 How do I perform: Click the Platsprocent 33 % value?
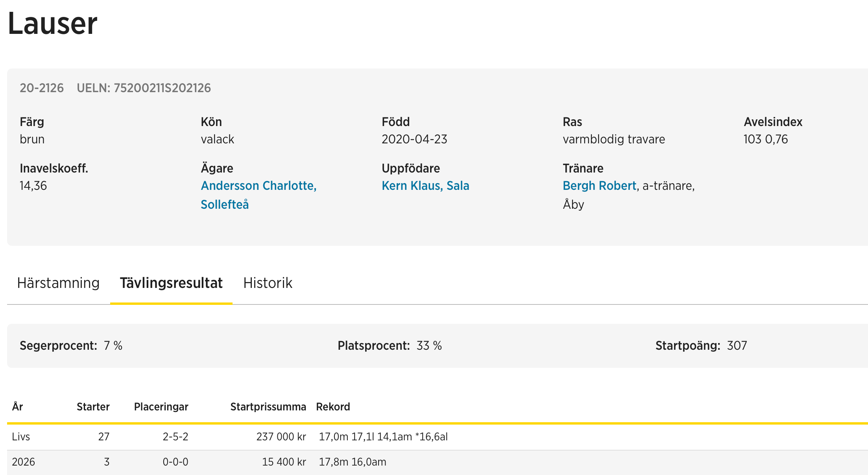[x=429, y=346]
